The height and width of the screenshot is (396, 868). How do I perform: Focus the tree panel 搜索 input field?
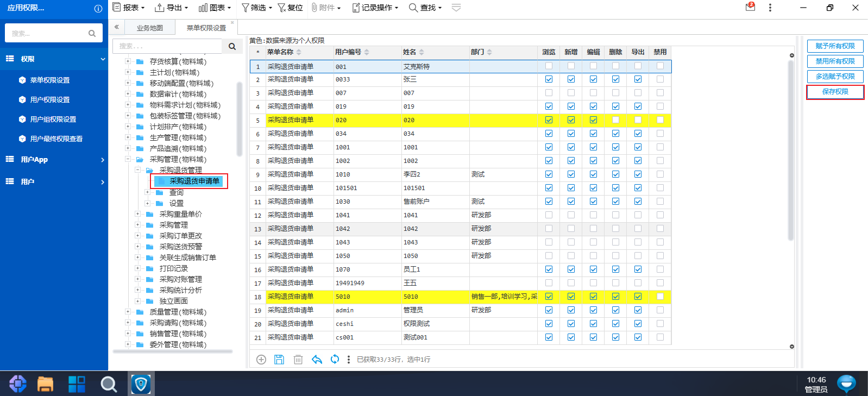pos(167,46)
